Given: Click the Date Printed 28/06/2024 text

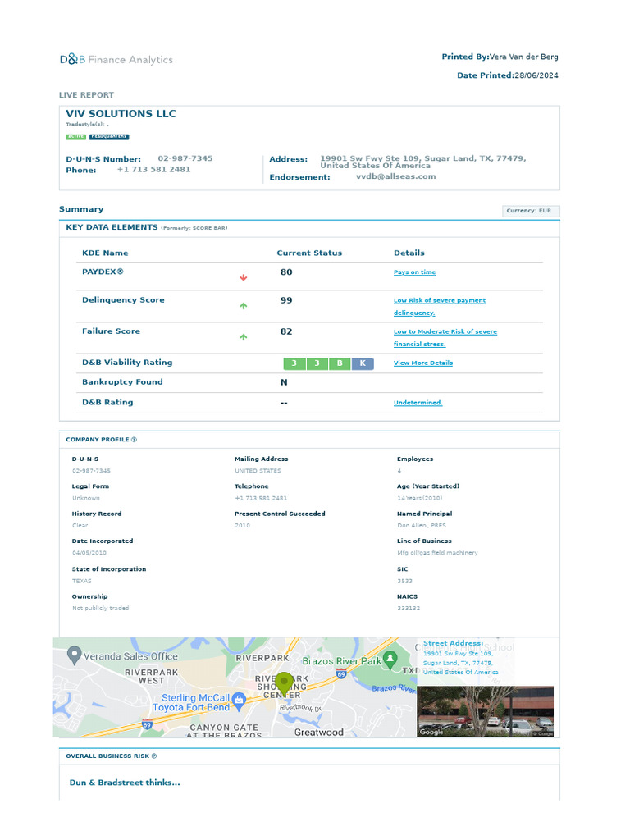Looking at the screenshot, I should click(x=508, y=75).
